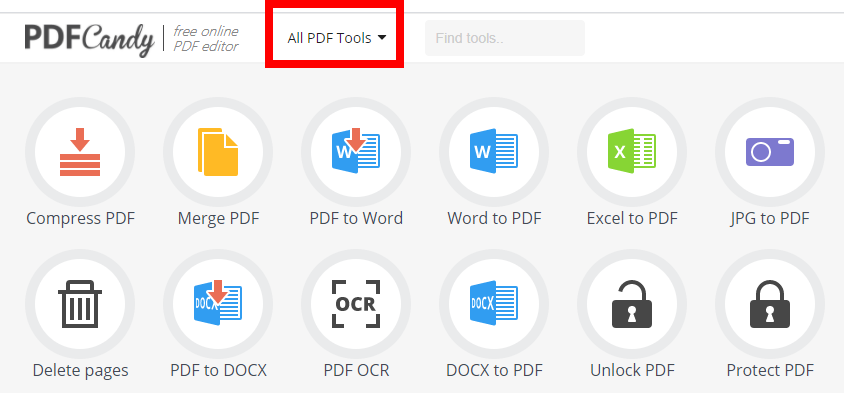Click the "DOCX to PDF" text label
Screen dimensions: 844x393
point(494,371)
